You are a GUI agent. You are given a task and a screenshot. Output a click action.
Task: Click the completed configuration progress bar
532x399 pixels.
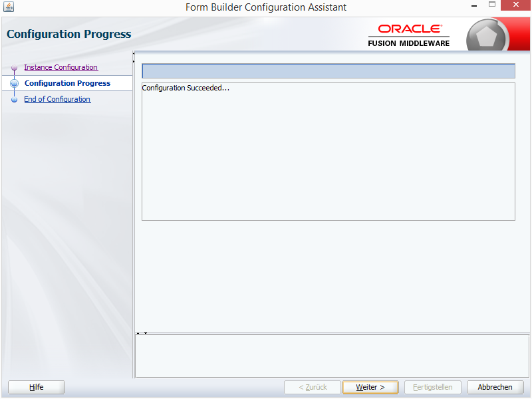point(329,71)
